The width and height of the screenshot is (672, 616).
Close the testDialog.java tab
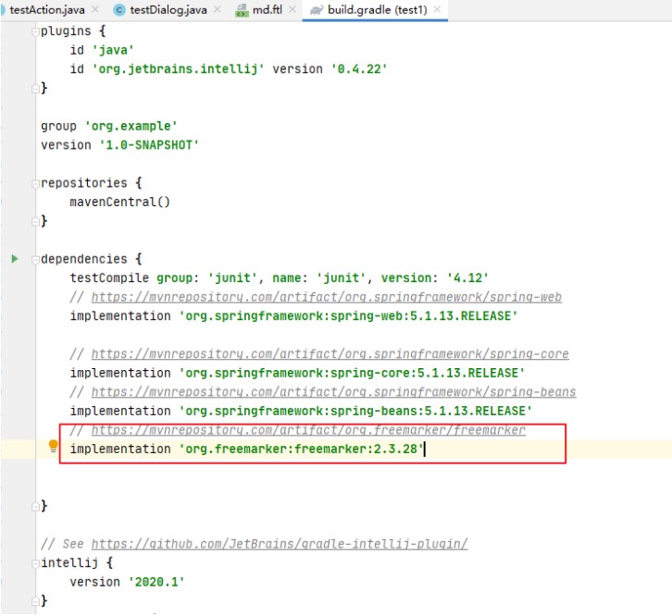pos(218,9)
